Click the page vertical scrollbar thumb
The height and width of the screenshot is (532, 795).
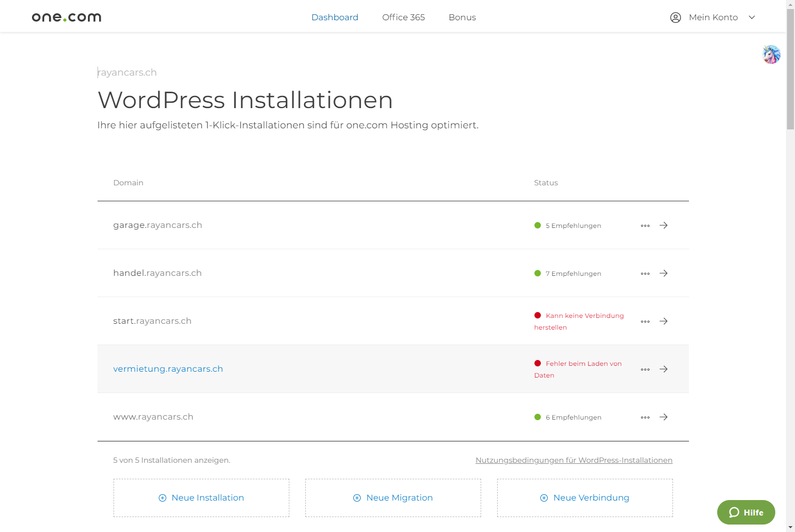click(790, 69)
